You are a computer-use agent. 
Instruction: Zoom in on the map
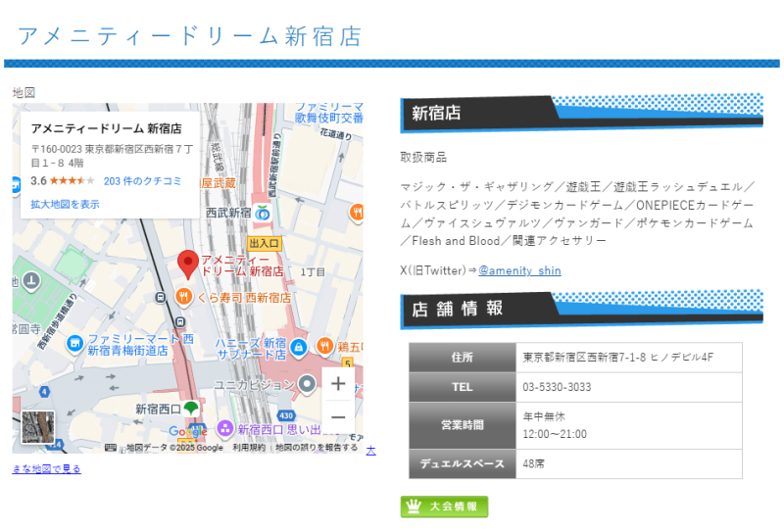tap(338, 384)
